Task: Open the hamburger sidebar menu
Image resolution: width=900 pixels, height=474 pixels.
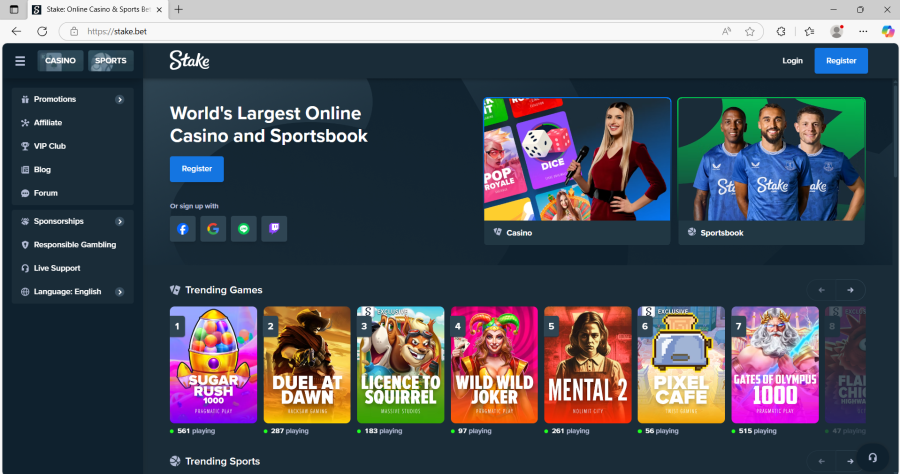Action: 20,61
